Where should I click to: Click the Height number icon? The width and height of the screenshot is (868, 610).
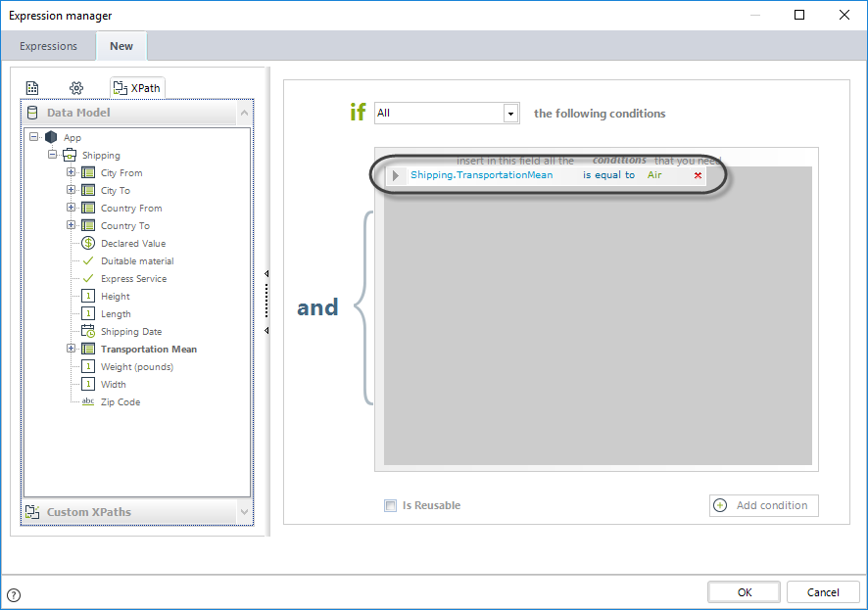point(88,296)
